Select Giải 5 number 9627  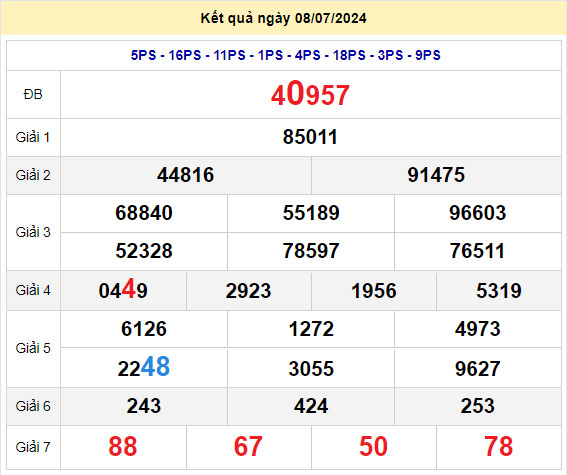click(x=478, y=369)
